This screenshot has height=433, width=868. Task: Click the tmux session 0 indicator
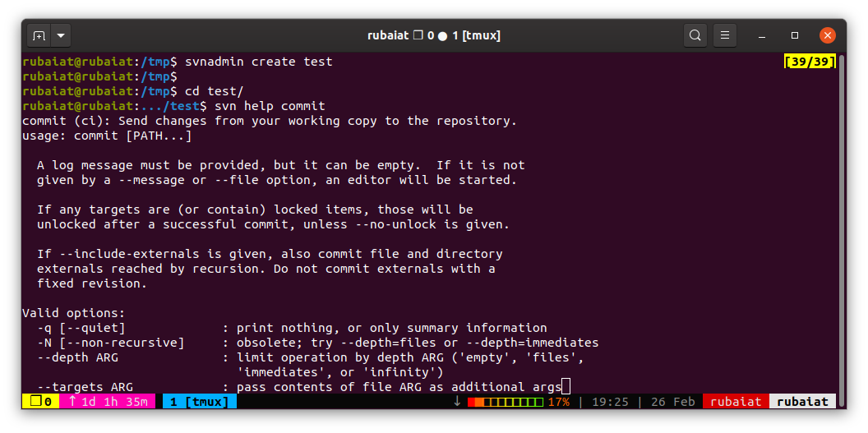pyautogui.click(x=40, y=402)
